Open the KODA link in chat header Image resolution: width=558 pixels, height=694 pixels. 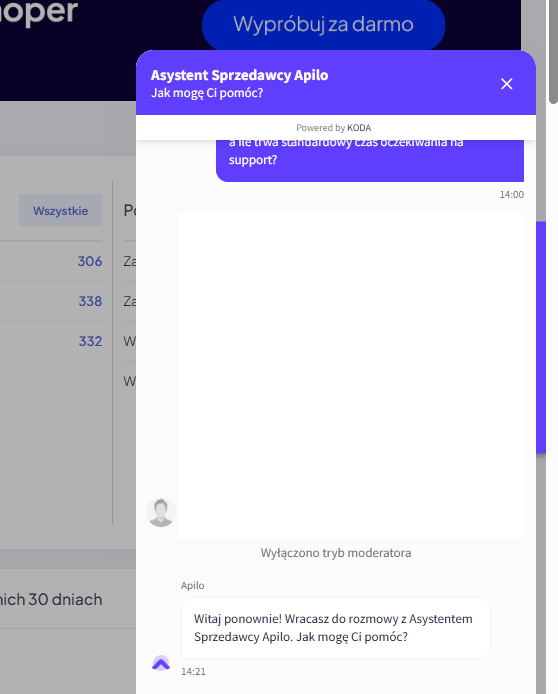coord(359,128)
